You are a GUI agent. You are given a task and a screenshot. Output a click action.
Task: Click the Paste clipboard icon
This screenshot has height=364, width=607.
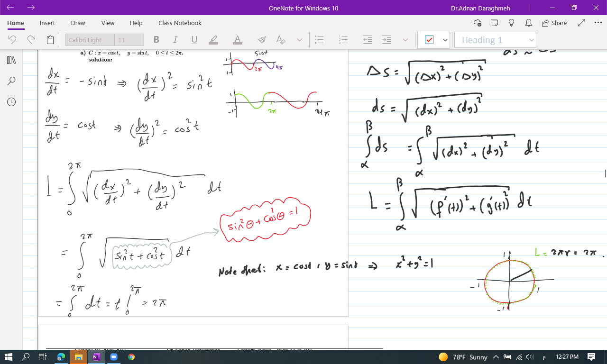pos(50,40)
